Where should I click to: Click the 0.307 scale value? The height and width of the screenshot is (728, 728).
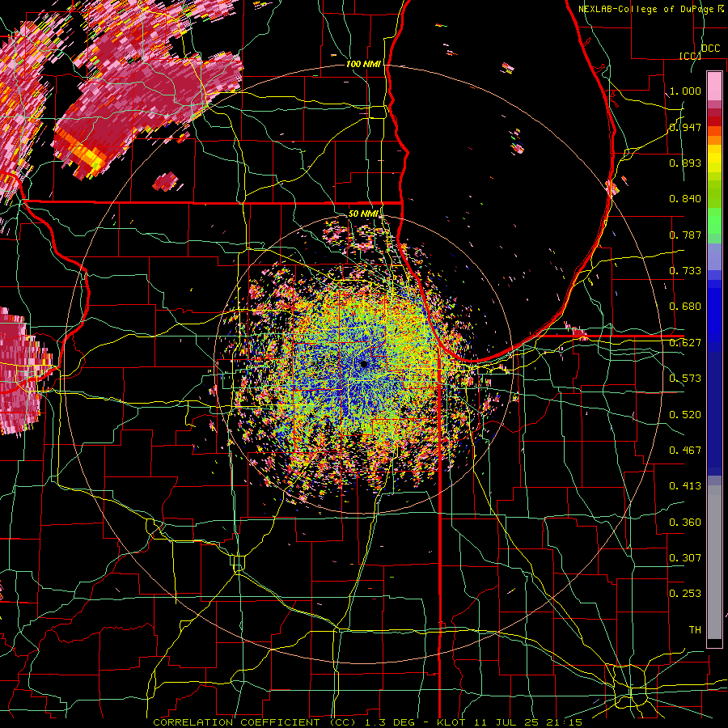tap(685, 558)
